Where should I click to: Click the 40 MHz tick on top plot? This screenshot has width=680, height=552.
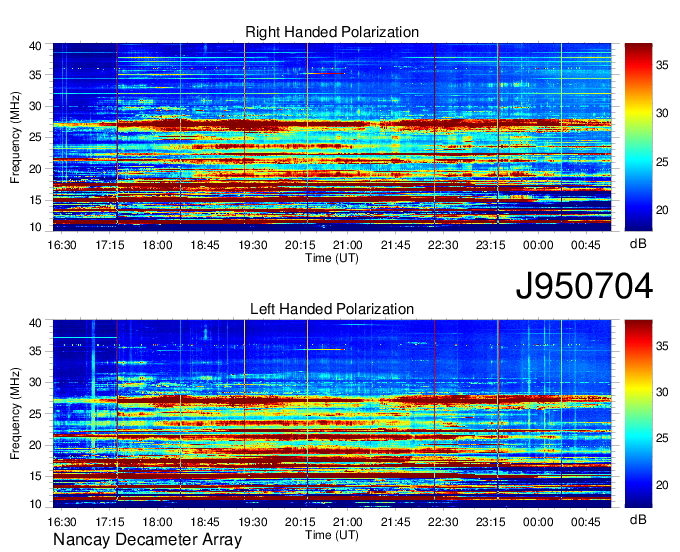pyautogui.click(x=35, y=46)
